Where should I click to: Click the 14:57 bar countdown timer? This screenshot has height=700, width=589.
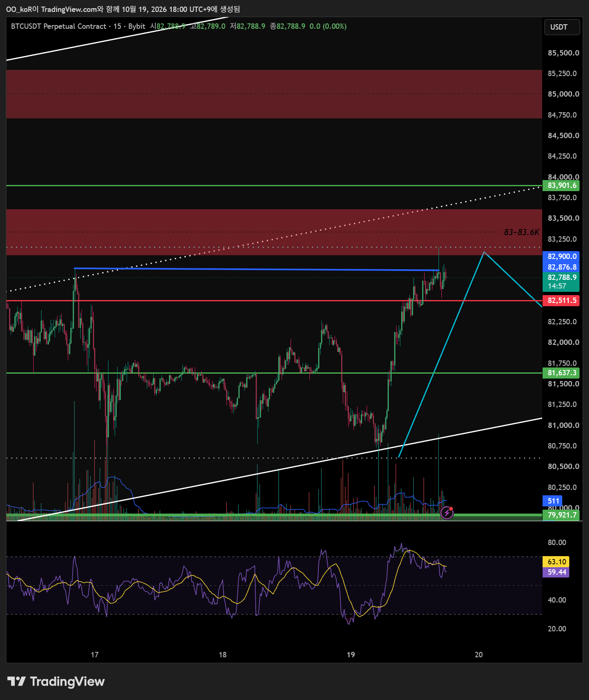(557, 286)
